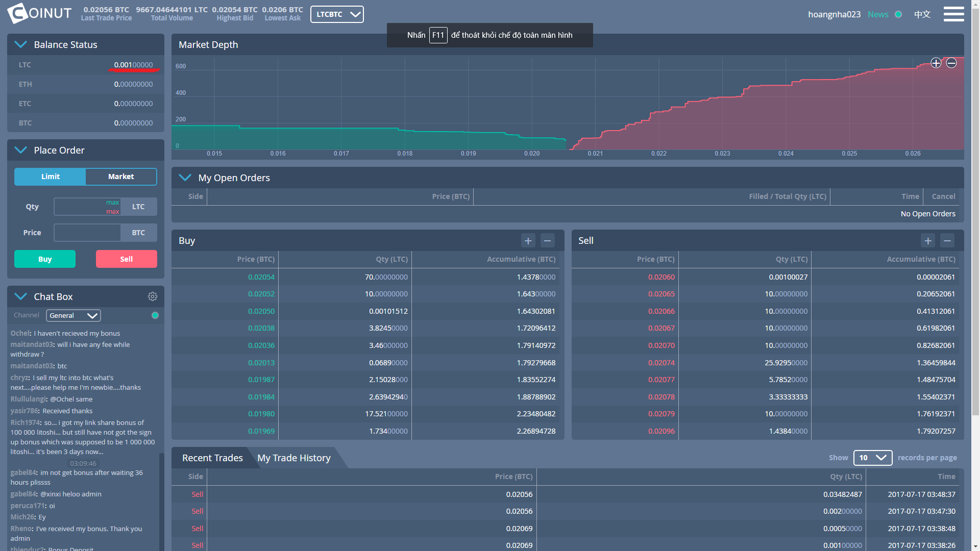Collapse the Chat Box panel
The height and width of the screenshot is (551, 980).
[x=21, y=296]
